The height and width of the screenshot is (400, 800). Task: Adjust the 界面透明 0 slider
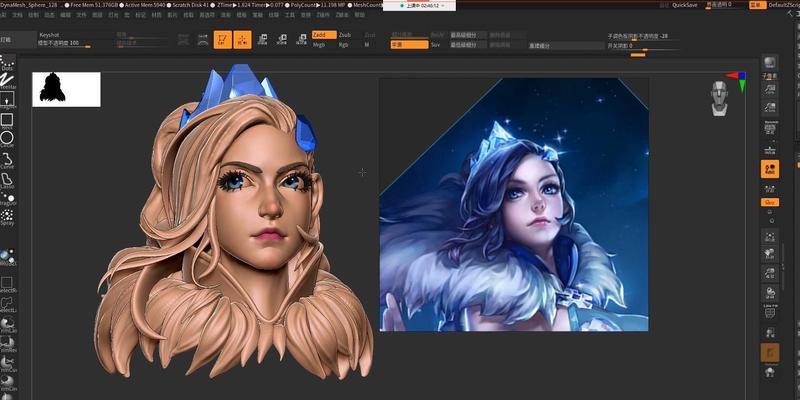pos(725,5)
